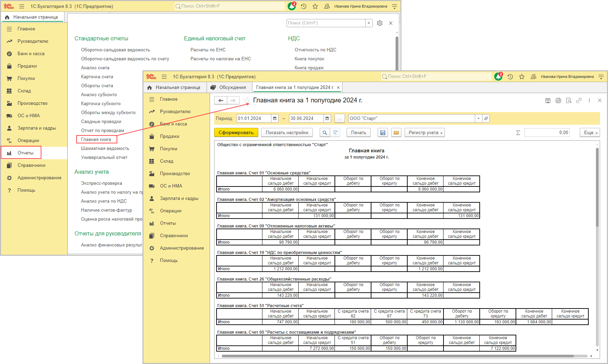608x364 pixels.
Task: Select the 6 060 000,00 начальное сальдо cell of account 01
Action: tap(280, 189)
